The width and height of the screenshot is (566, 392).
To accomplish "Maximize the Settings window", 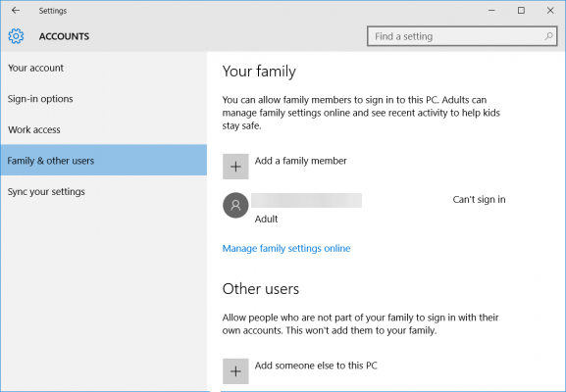I will (x=521, y=11).
